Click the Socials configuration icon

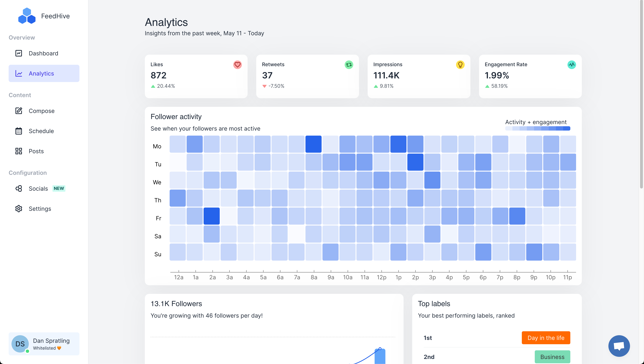[18, 188]
